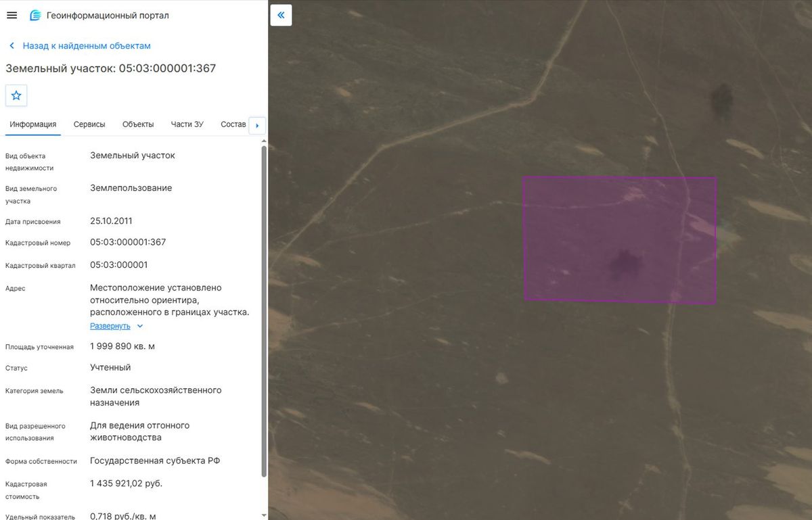Click the back arrow beside Назад к найденным объектам
The width and height of the screenshot is (812, 520).
tap(12, 46)
